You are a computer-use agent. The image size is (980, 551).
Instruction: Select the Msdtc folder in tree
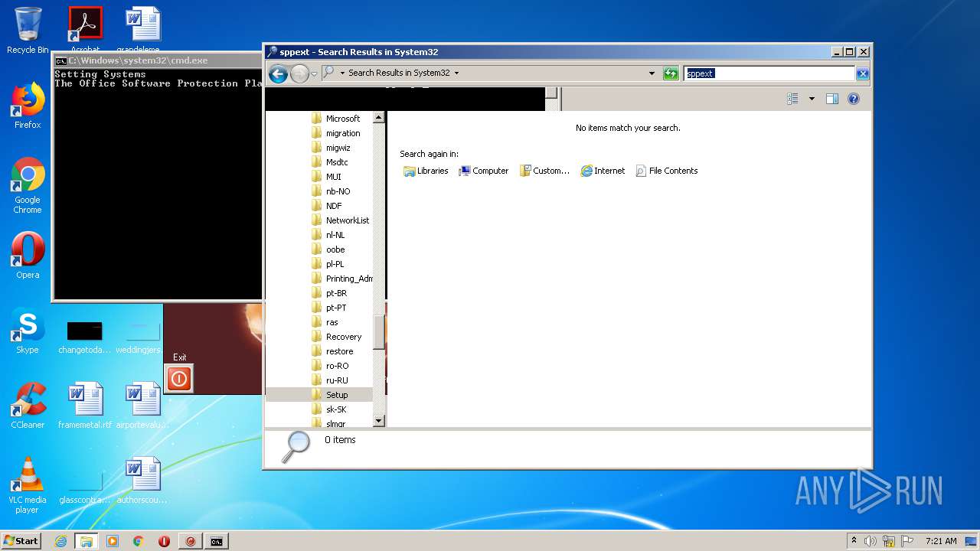tap(330, 162)
